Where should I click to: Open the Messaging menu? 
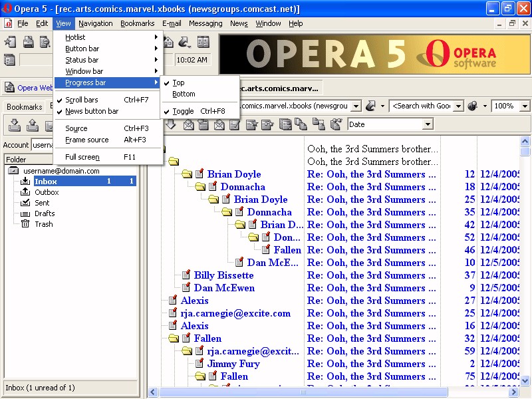click(205, 23)
